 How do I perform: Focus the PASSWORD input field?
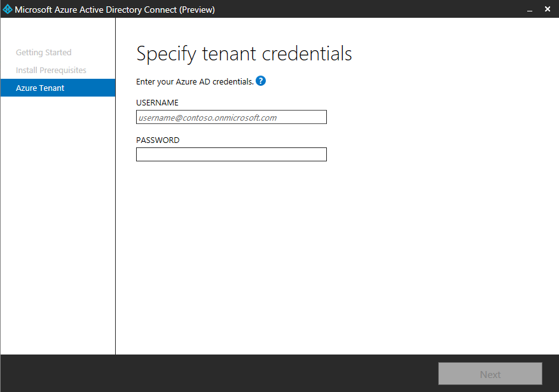click(231, 154)
